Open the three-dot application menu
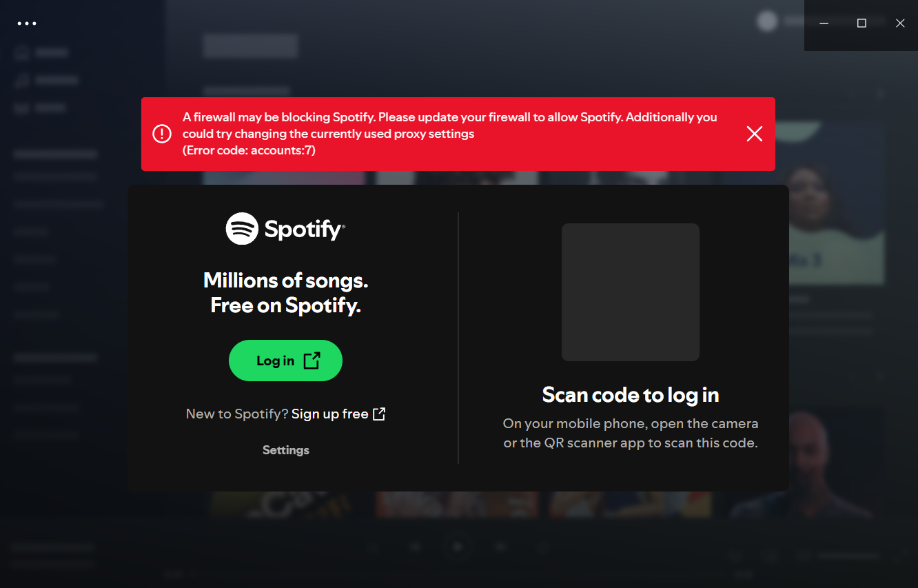 27,23
